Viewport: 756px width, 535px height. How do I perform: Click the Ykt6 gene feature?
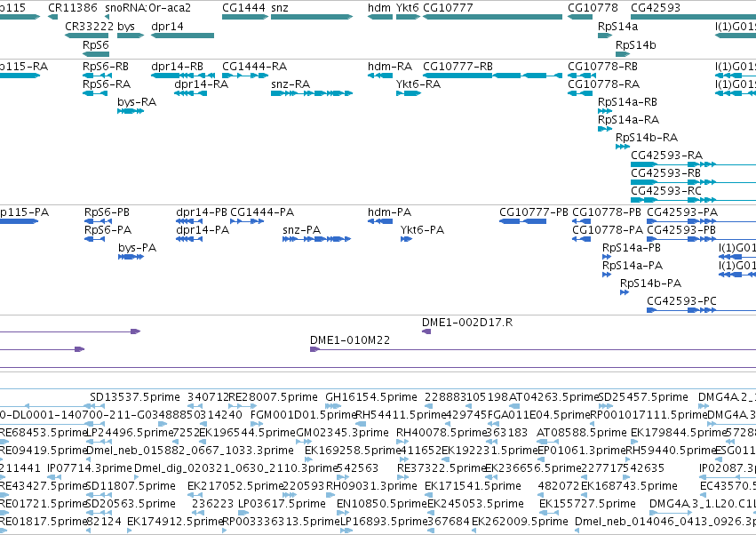click(408, 17)
